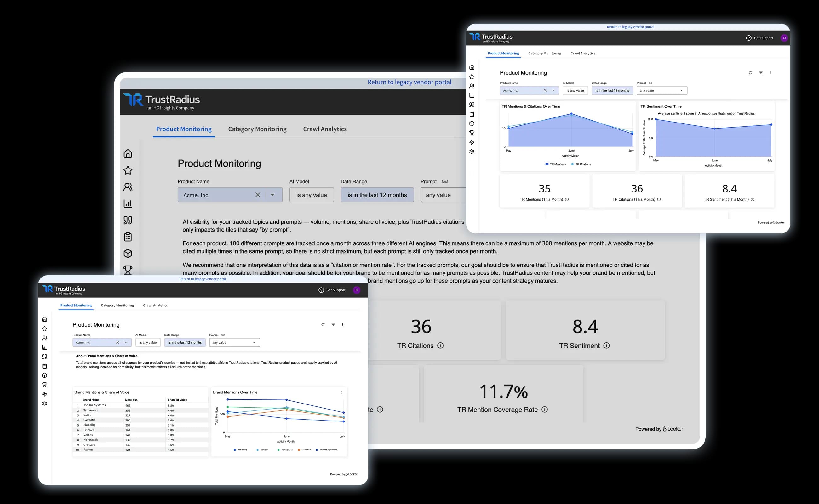
Task: Toggle TR Mentions legend series in top-right chart
Action: (555, 164)
